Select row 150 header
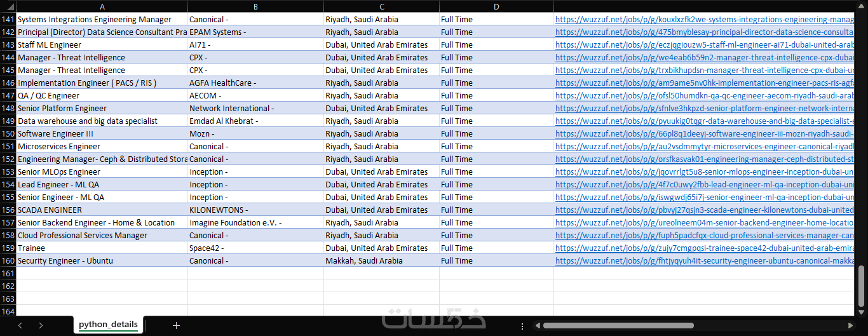 coord(8,133)
